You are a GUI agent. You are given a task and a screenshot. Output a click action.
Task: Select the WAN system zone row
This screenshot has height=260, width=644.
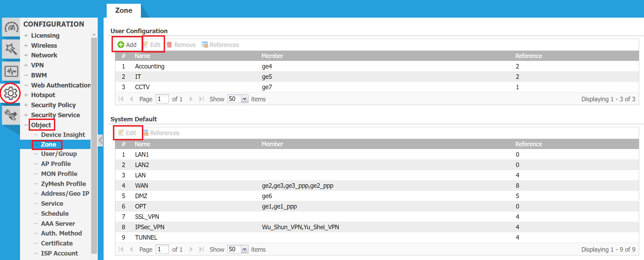377,186
